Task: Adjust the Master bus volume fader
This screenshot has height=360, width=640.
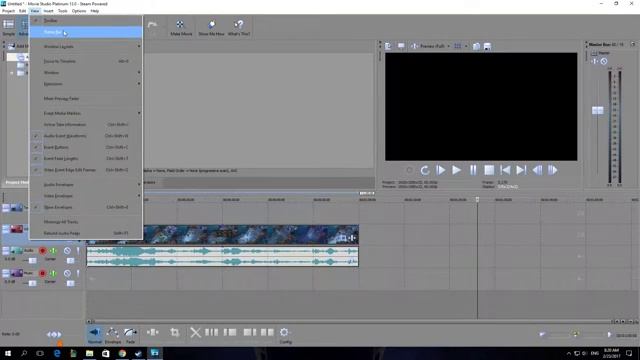Action: (598, 111)
